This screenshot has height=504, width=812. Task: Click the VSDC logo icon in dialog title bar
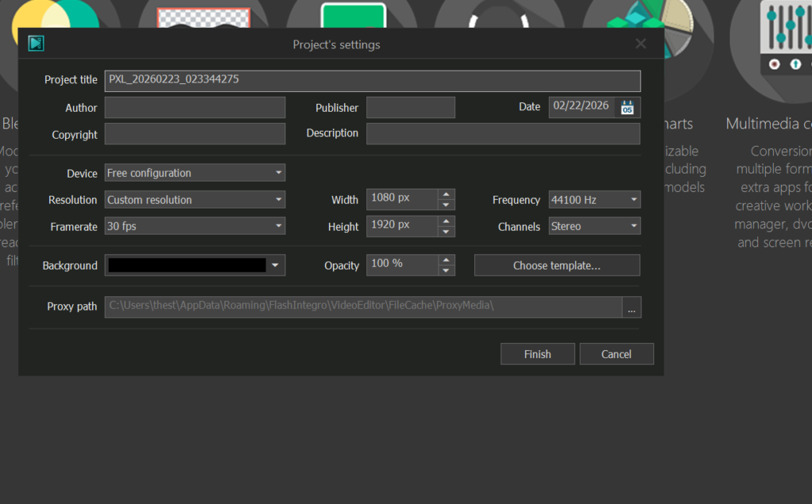(x=36, y=44)
